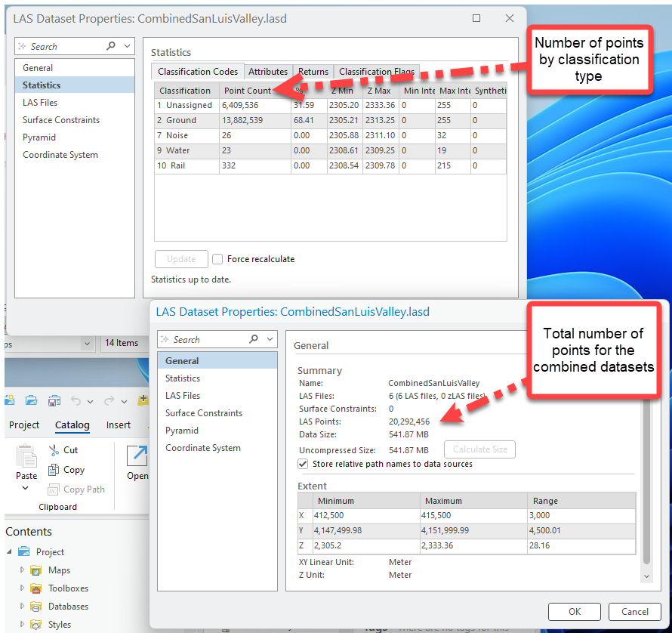The image size is (672, 633).
Task: Click the Copy icon in Clipboard group
Action: click(x=54, y=470)
